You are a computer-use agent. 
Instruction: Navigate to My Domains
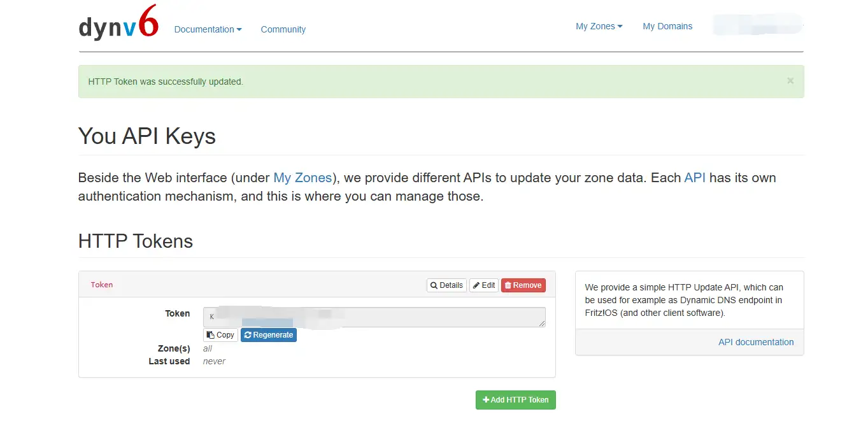[667, 26]
